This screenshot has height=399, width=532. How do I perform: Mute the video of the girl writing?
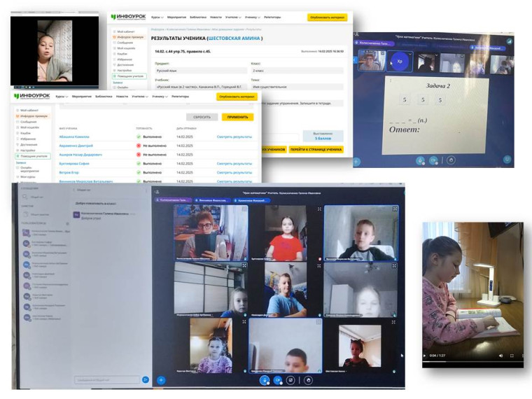(500, 356)
